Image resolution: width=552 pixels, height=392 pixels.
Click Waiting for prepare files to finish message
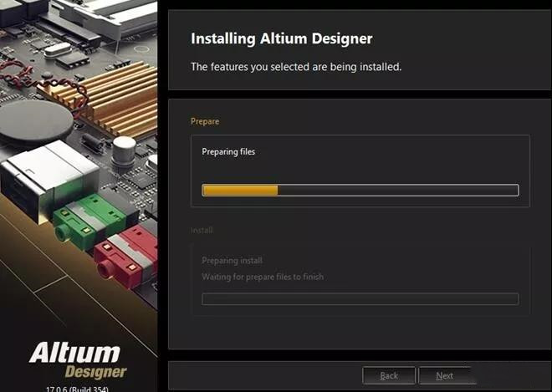(263, 277)
